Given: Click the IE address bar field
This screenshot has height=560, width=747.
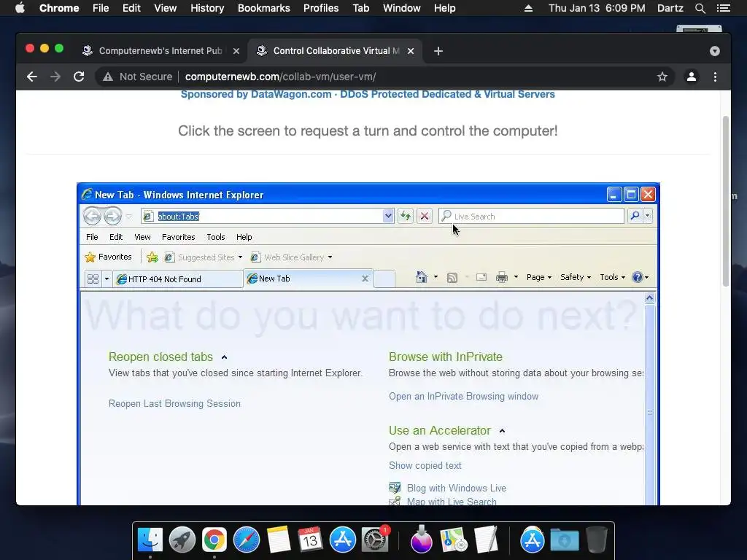Looking at the screenshot, I should pyautogui.click(x=268, y=216).
